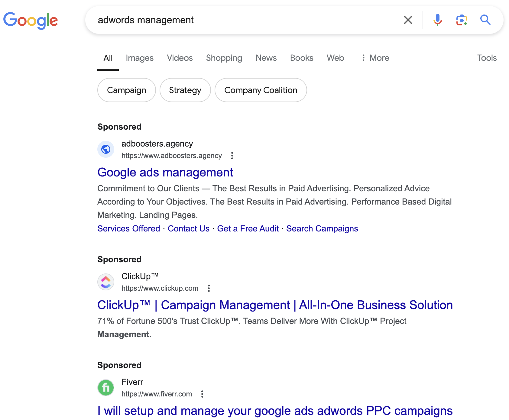Switch to the Shopping tab
The width and height of the screenshot is (509, 420).
[x=224, y=58]
